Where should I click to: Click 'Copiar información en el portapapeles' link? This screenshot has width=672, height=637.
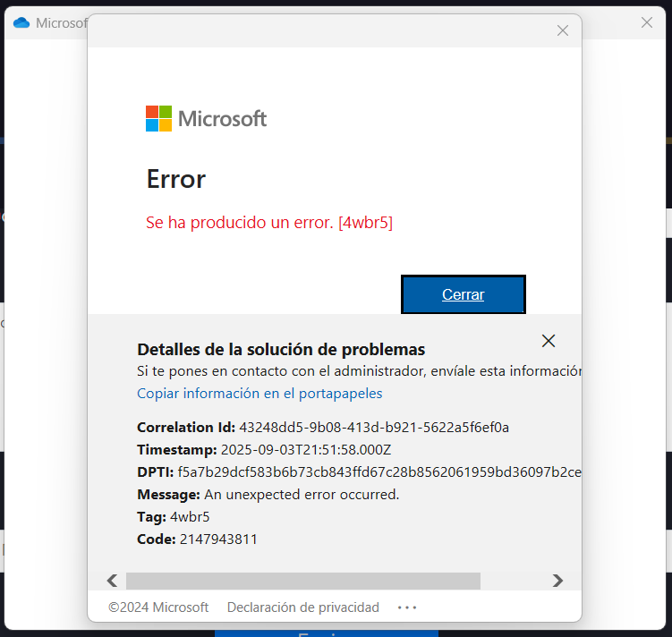tap(259, 394)
